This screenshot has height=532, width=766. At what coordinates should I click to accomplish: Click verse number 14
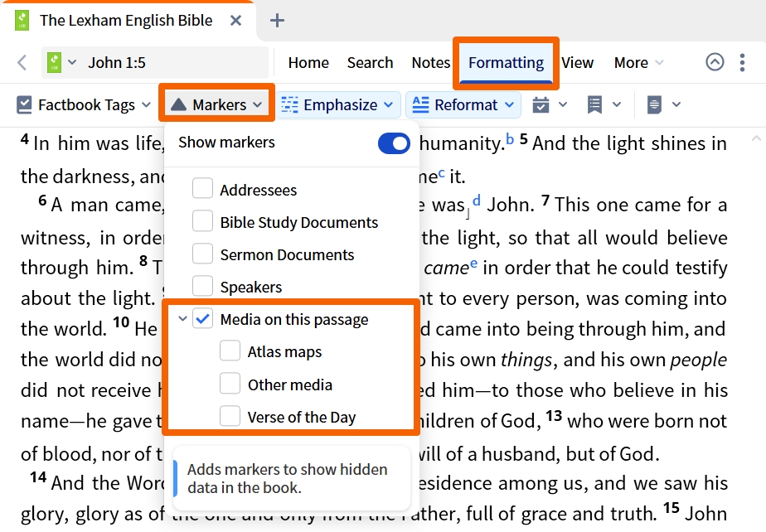click(x=38, y=477)
